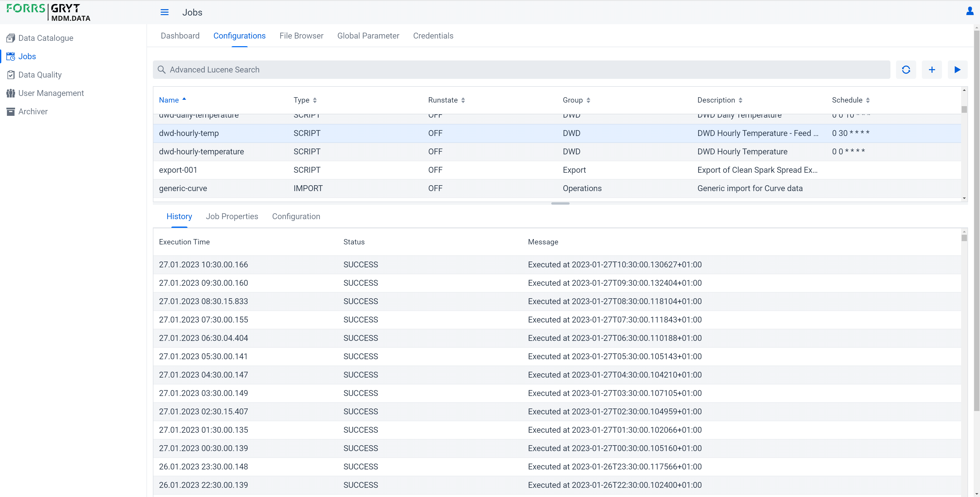
Task: Select the dwd-hourly-temperature job row
Action: 557,152
